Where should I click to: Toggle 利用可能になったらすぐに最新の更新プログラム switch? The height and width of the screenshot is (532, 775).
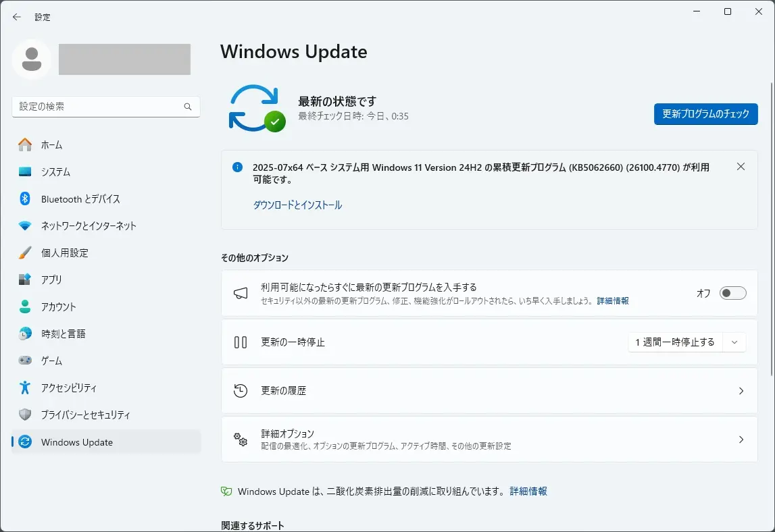[x=732, y=293]
